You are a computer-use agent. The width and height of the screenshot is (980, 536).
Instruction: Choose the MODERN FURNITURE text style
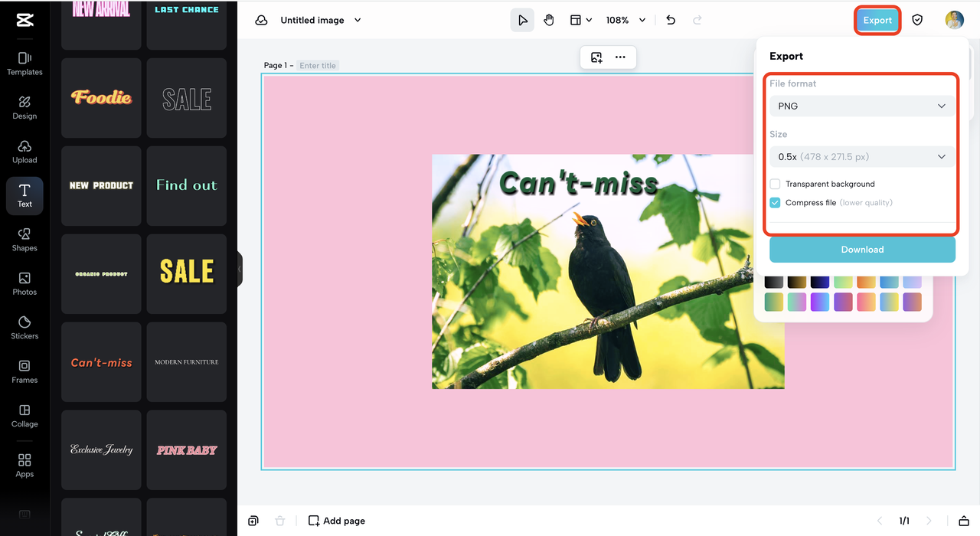187,362
